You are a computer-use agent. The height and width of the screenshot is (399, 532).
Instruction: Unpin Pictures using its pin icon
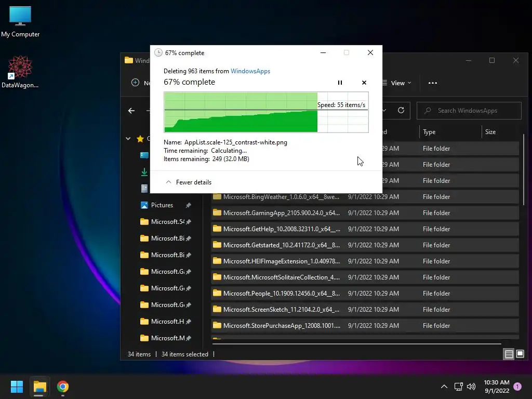(x=188, y=205)
